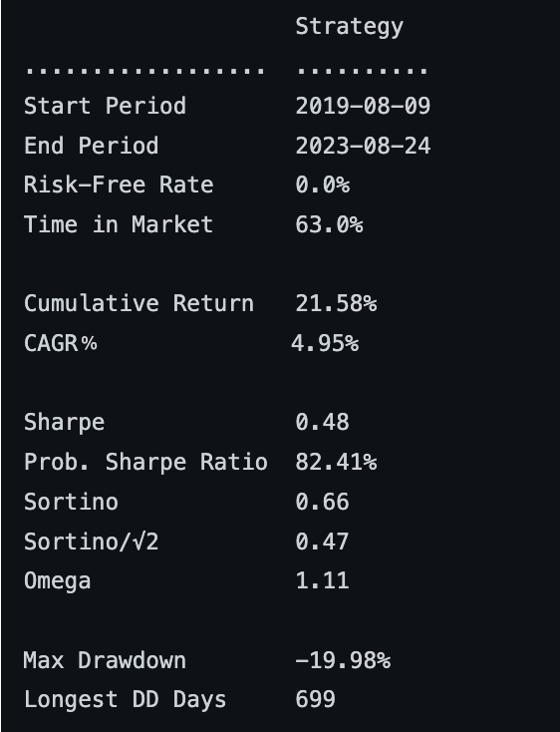Select the 21.58% cumulative return value
This screenshot has height=732, width=560.
click(x=336, y=304)
